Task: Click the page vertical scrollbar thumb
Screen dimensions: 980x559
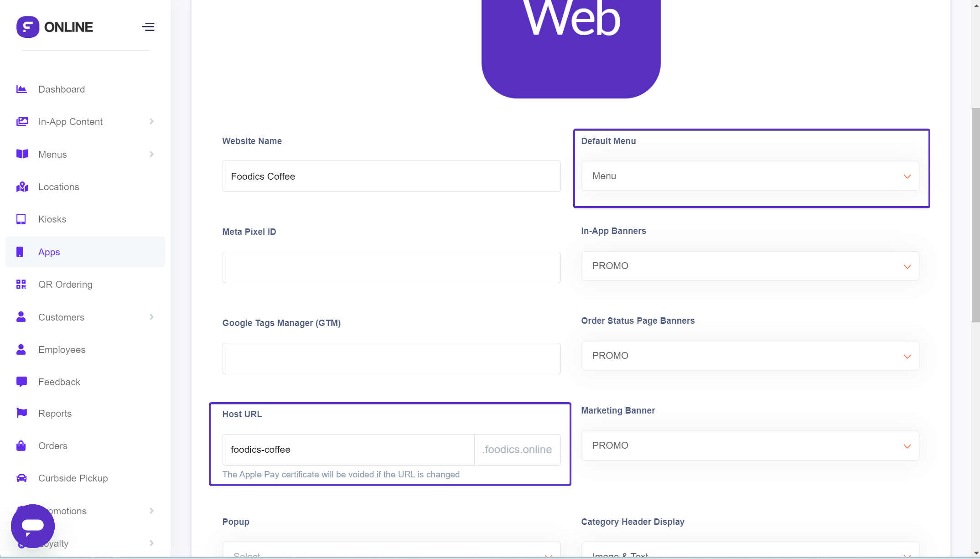Action: (x=975, y=215)
